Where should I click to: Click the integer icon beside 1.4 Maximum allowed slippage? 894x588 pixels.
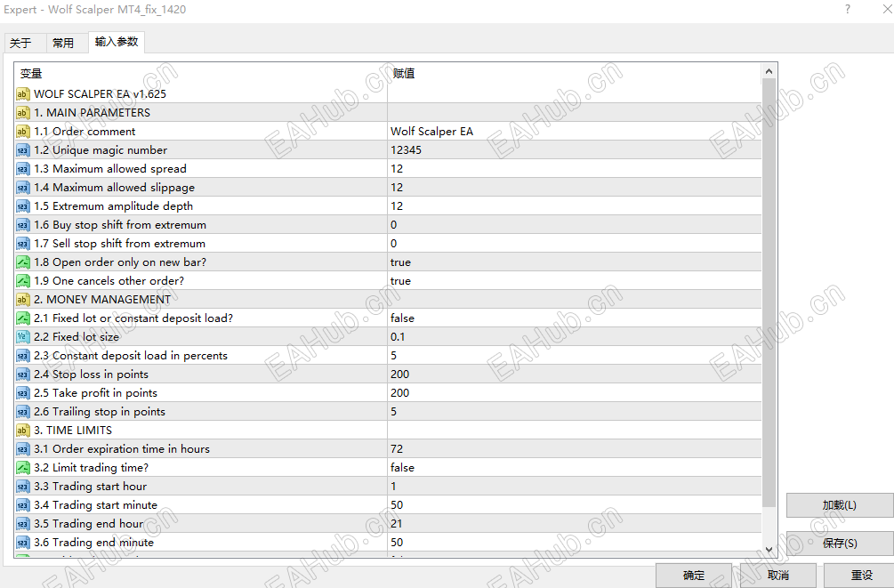(x=23, y=188)
